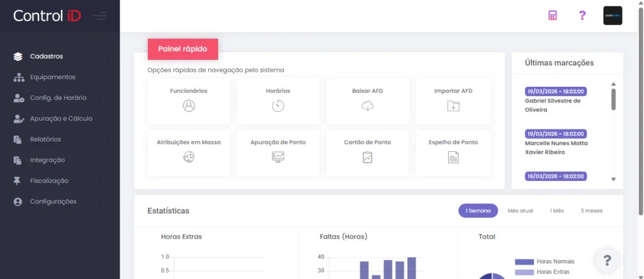Select the Config. de Horário icon
The height and width of the screenshot is (279, 644).
coord(18,98)
